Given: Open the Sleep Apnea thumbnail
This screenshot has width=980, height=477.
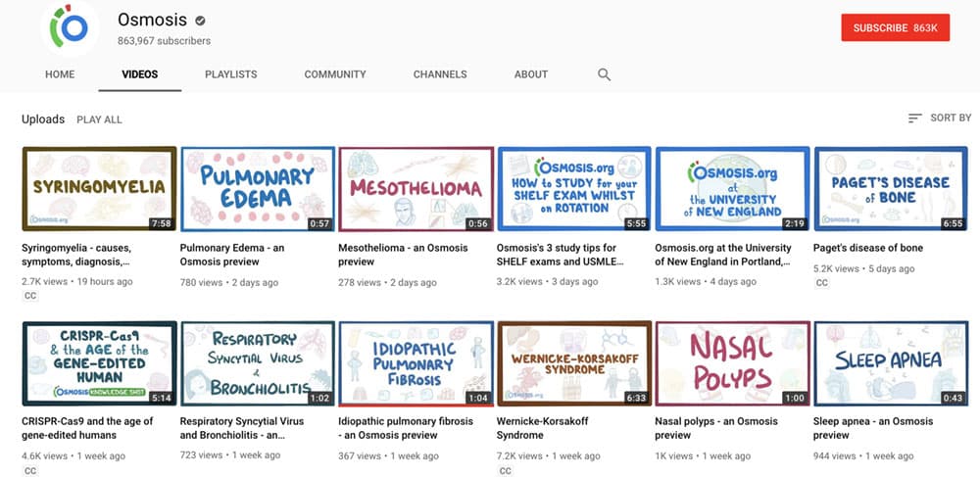Looking at the screenshot, I should click(x=891, y=363).
